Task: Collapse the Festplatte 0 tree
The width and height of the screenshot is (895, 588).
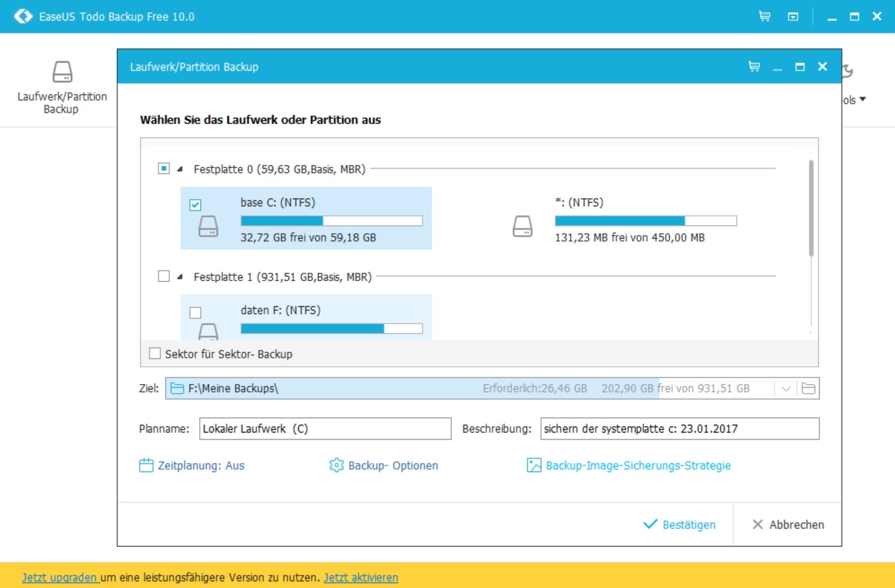Action: (180, 169)
